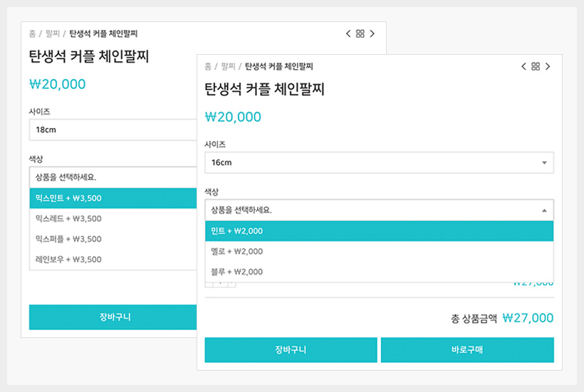Pick the 블루 + ₩2,000 option
The height and width of the screenshot is (392, 584).
coord(379,272)
